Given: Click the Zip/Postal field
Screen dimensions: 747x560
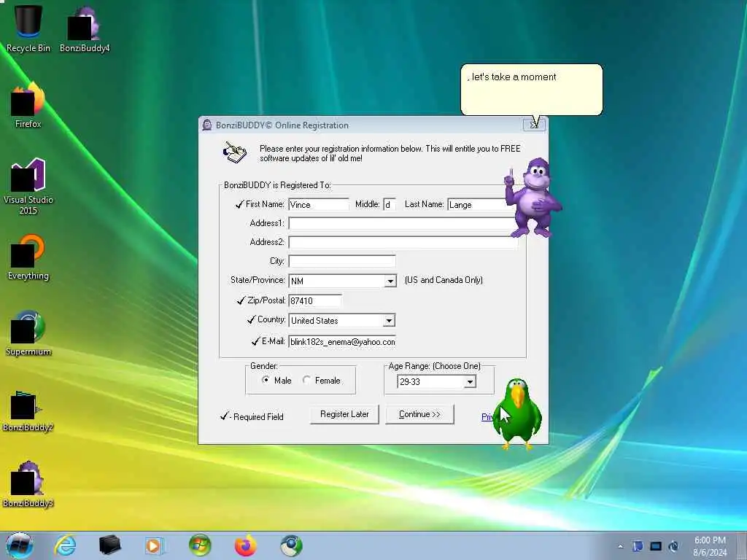Looking at the screenshot, I should (x=315, y=301).
